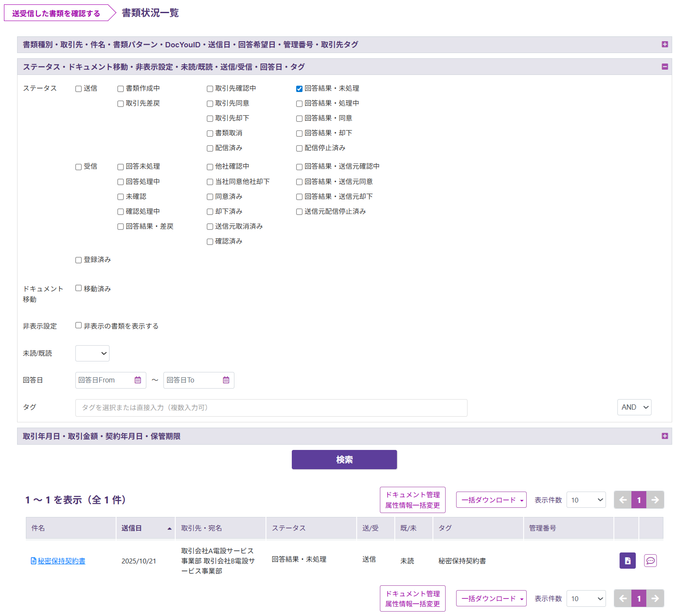The image size is (680, 616).
Task: Check 非表示の書類を表示する option
Action: [x=78, y=326]
